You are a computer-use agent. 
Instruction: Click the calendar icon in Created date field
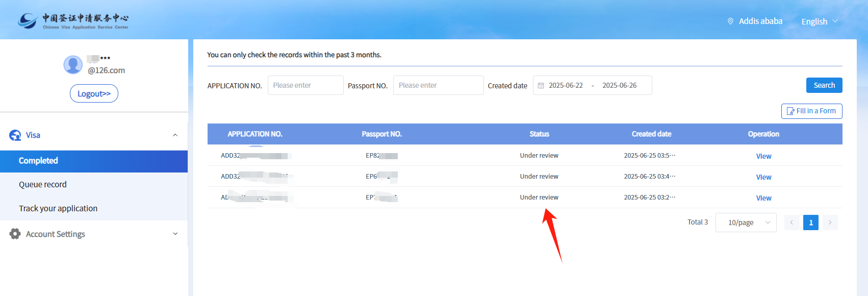coord(541,86)
